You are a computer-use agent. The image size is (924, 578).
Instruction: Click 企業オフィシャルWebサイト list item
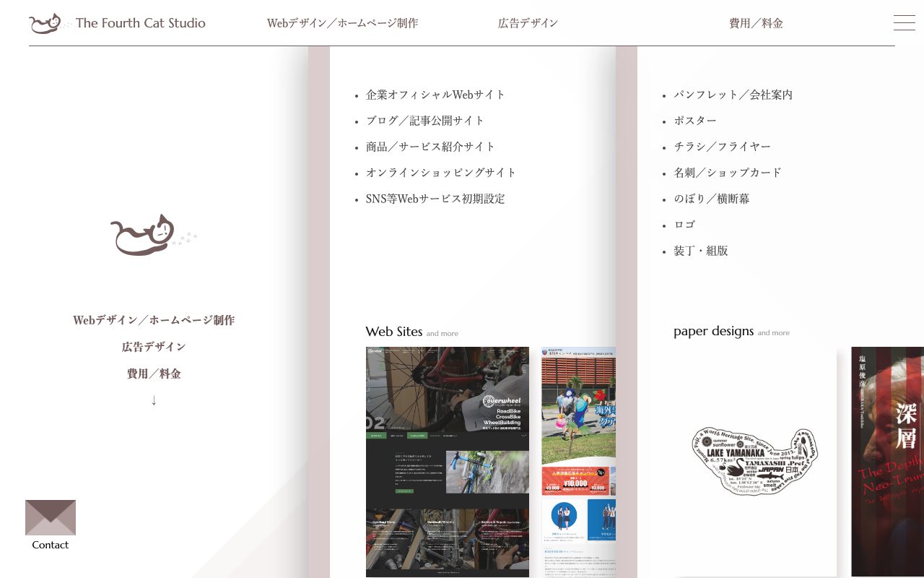[436, 95]
